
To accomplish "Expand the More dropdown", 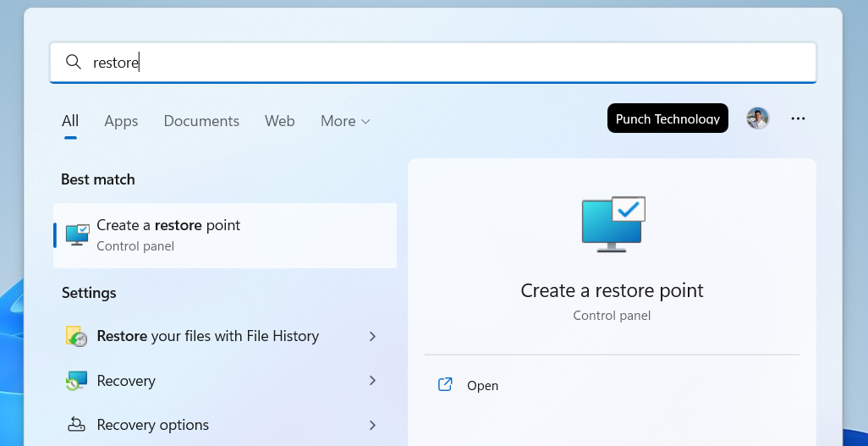I will (x=345, y=121).
